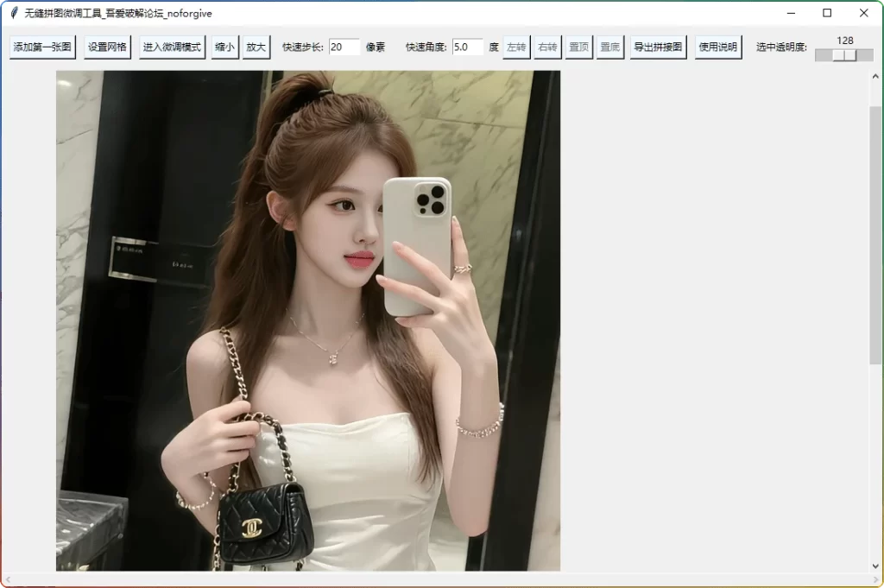884x588 pixels.
Task: Focus the 快速角度 degree input field
Action: click(x=467, y=47)
